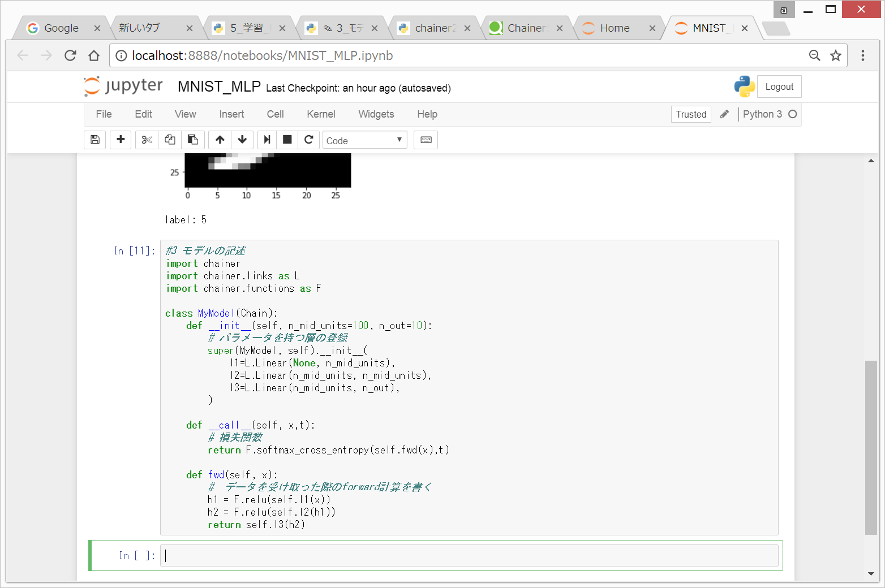This screenshot has width=885, height=588.
Task: Run the current cell
Action: 267,140
